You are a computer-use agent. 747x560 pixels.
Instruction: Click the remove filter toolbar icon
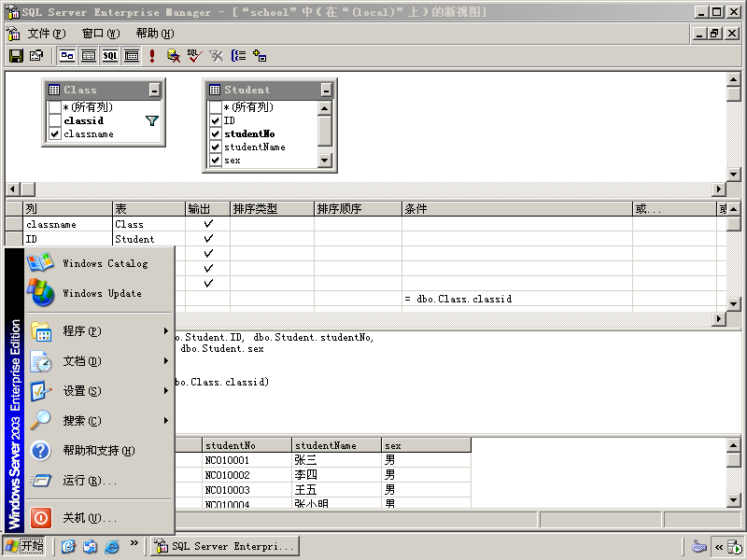pos(217,56)
